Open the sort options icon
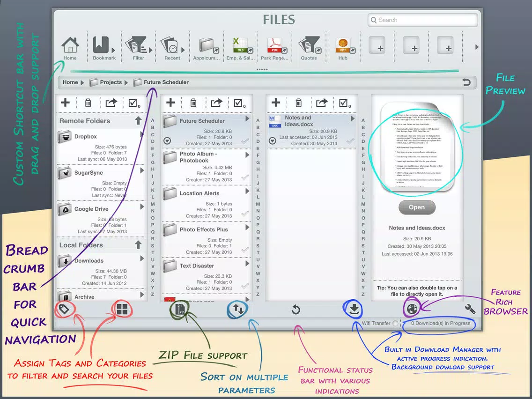 (x=238, y=309)
